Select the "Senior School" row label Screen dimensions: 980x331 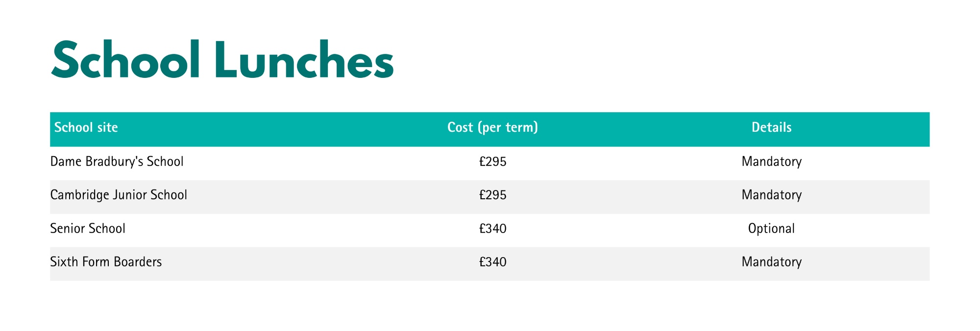click(88, 229)
